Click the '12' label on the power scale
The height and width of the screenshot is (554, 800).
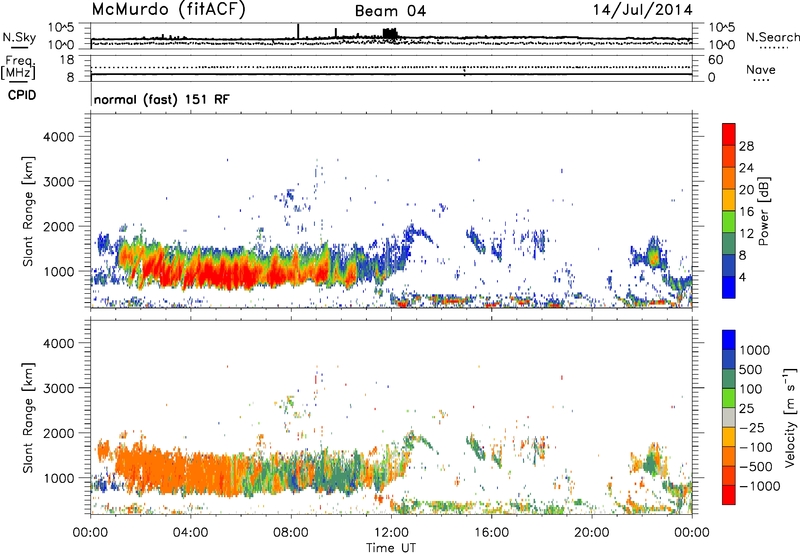[x=746, y=234]
